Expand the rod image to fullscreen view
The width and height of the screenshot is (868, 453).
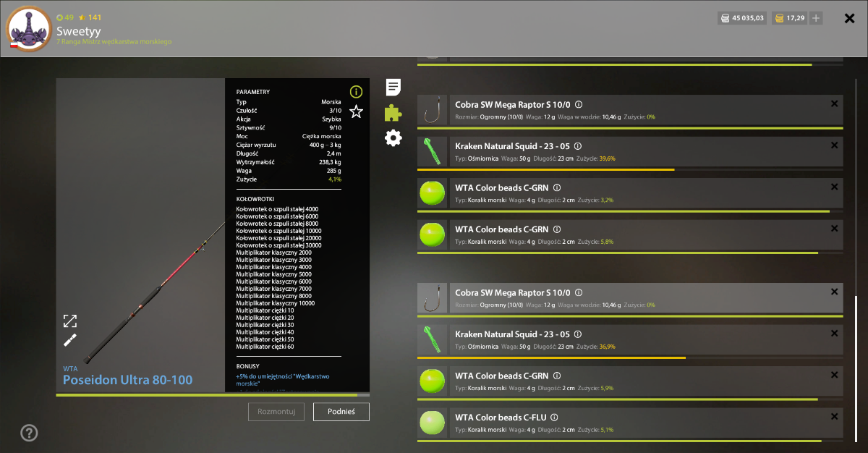click(70, 321)
